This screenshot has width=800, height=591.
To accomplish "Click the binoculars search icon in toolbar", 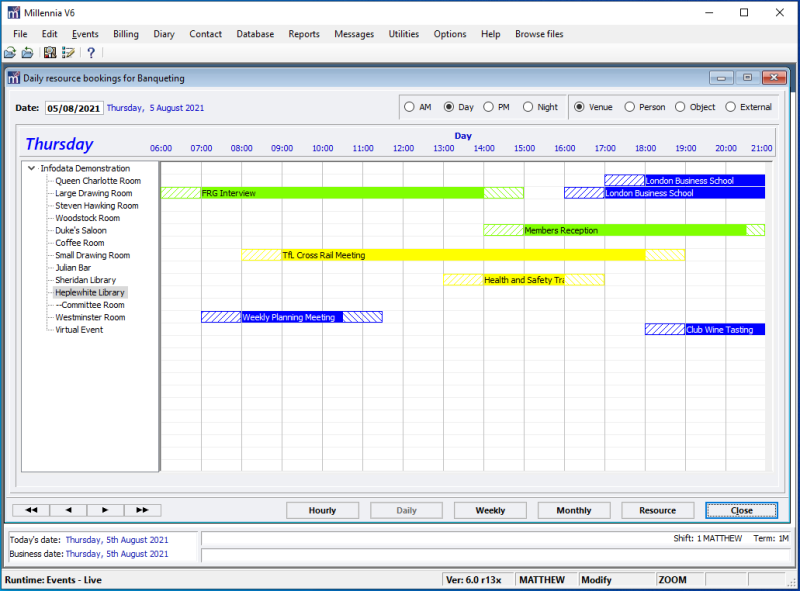I will (49, 53).
